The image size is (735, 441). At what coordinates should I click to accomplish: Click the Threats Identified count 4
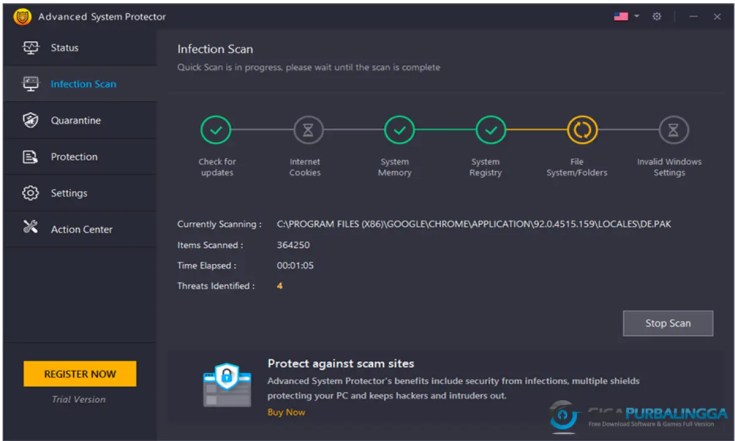point(279,285)
